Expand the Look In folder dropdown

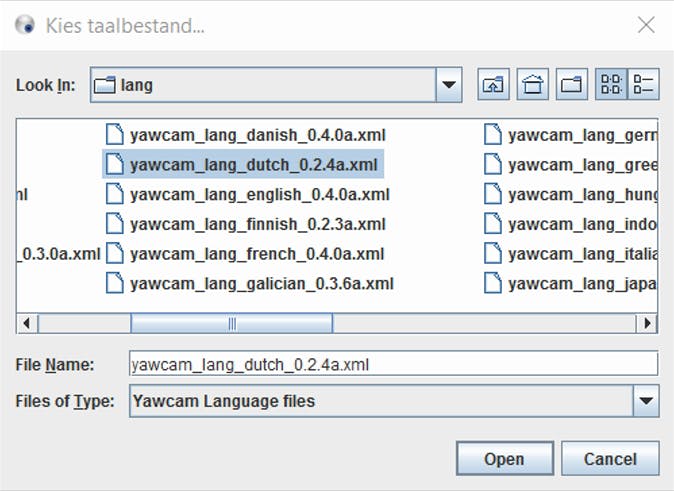coord(448,85)
